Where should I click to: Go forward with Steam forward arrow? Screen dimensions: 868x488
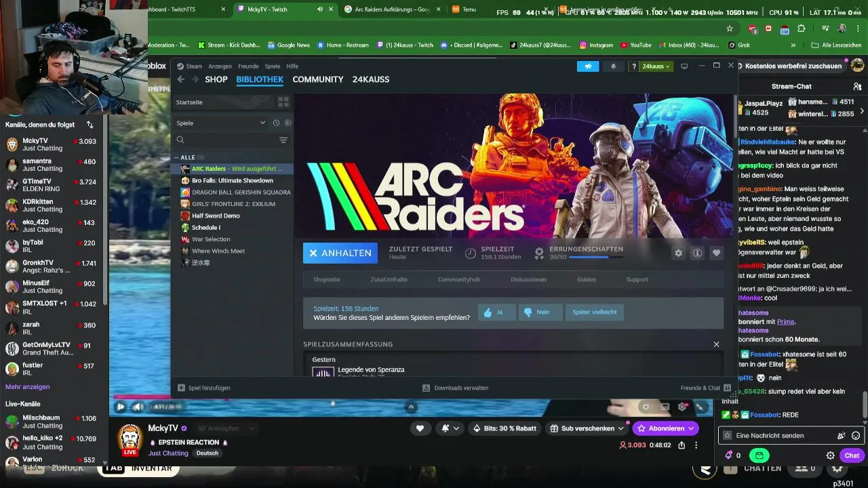(195, 79)
